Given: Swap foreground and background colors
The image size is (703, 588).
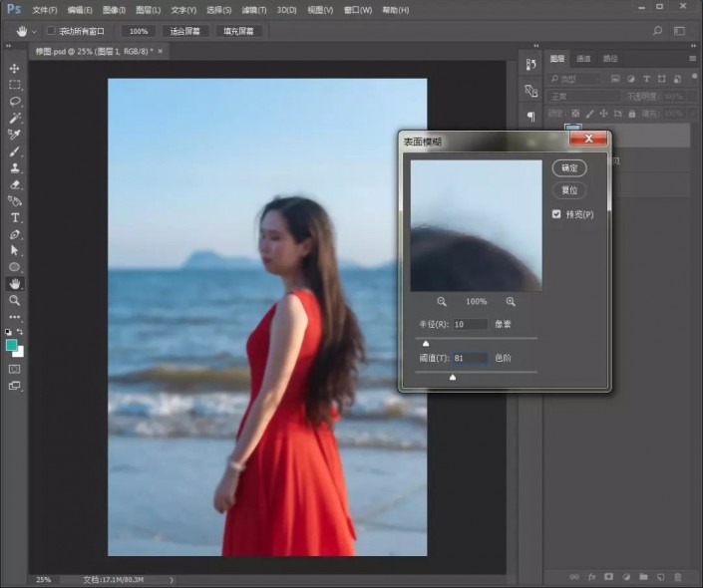Looking at the screenshot, I should click(20, 332).
